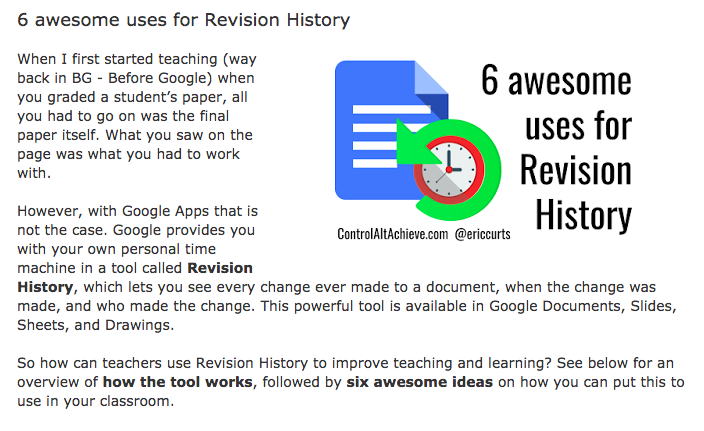Click 'So how can teachers use Revision History'

click(163, 363)
